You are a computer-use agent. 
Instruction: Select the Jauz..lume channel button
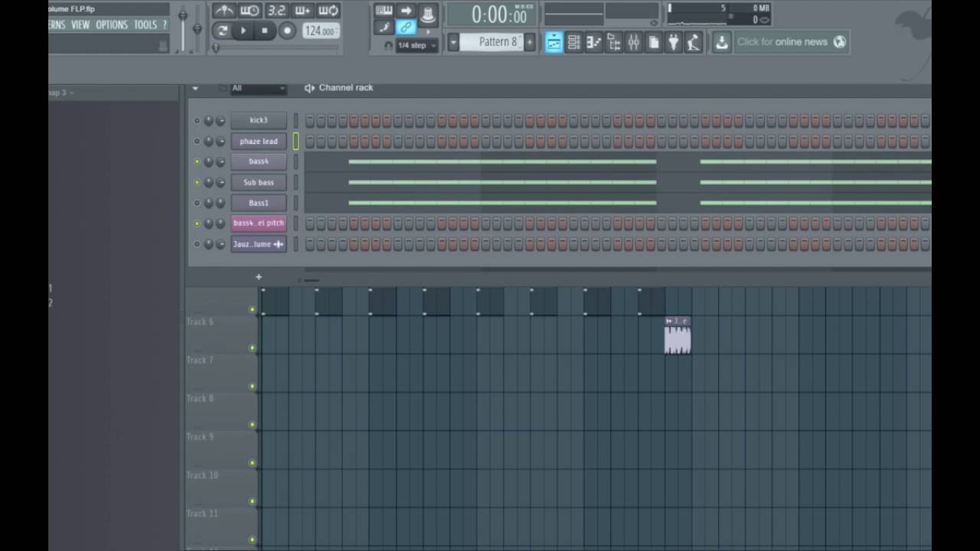(259, 244)
